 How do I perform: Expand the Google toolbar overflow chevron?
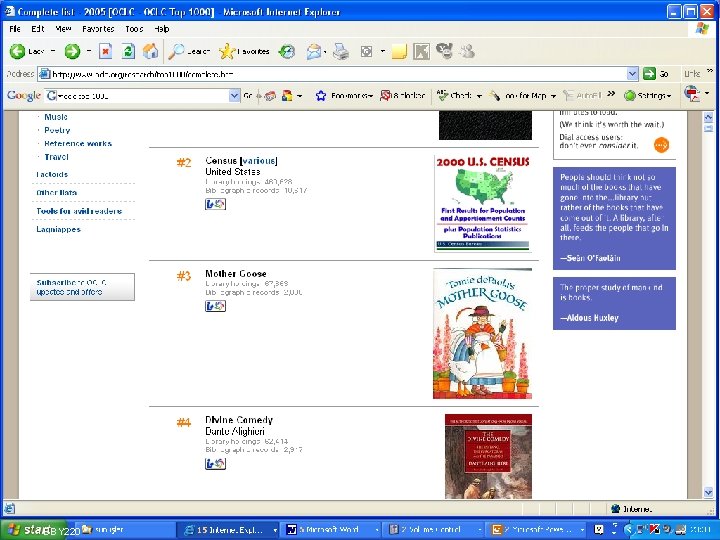(611, 94)
